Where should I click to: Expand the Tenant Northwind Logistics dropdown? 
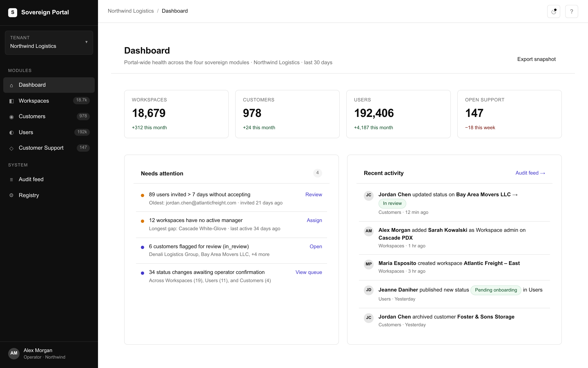point(49,43)
